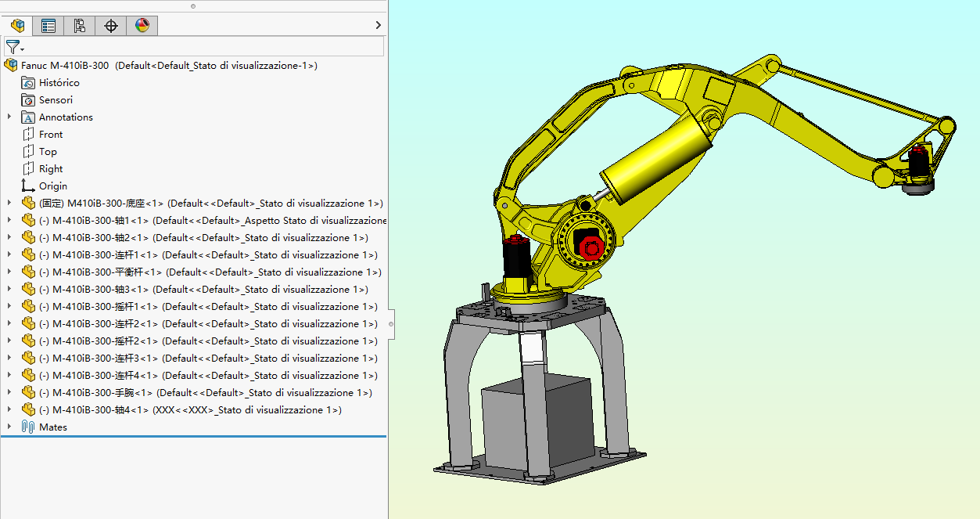Click the M-410iB-300-连杆3<1> part icon

28,359
